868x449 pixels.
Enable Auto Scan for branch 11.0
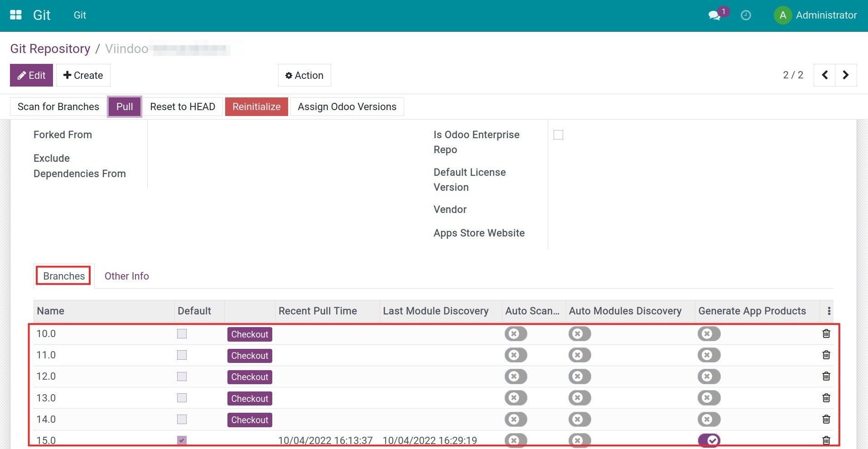coord(516,355)
